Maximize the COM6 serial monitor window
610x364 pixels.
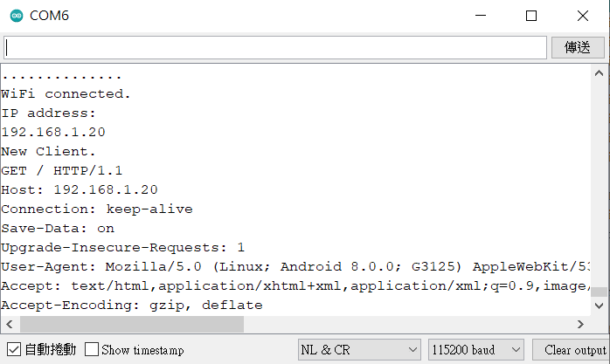tap(531, 16)
